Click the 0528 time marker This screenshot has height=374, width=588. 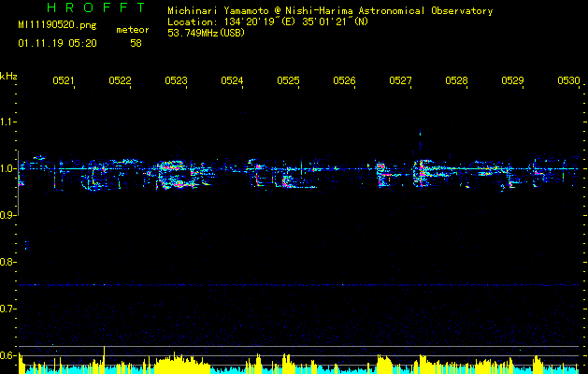pos(456,80)
